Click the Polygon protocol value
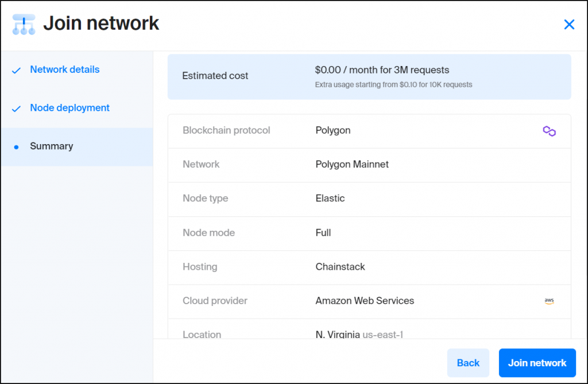588x384 pixels. 332,130
